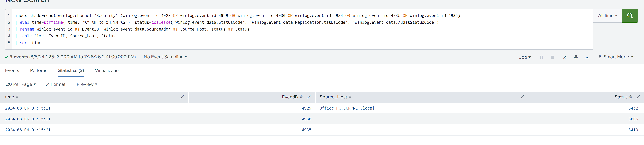Image resolution: width=644 pixels, height=145 pixels.
Task: Sort by the time column arrows
Action: click(x=17, y=97)
